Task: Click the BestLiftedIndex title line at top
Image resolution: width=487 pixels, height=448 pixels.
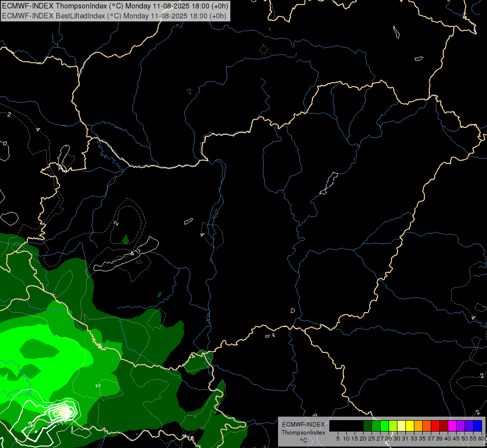Action: (114, 16)
